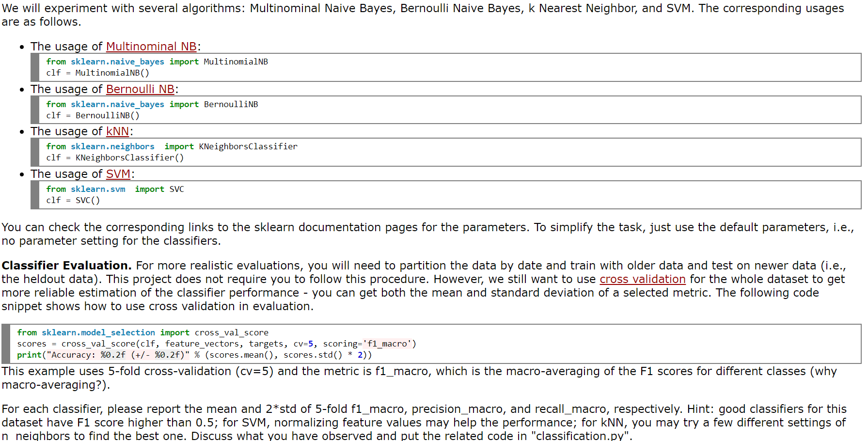868x441 pixels.
Task: Click the 'We will experiment with several algorithms' sentence
Action: click(x=423, y=15)
